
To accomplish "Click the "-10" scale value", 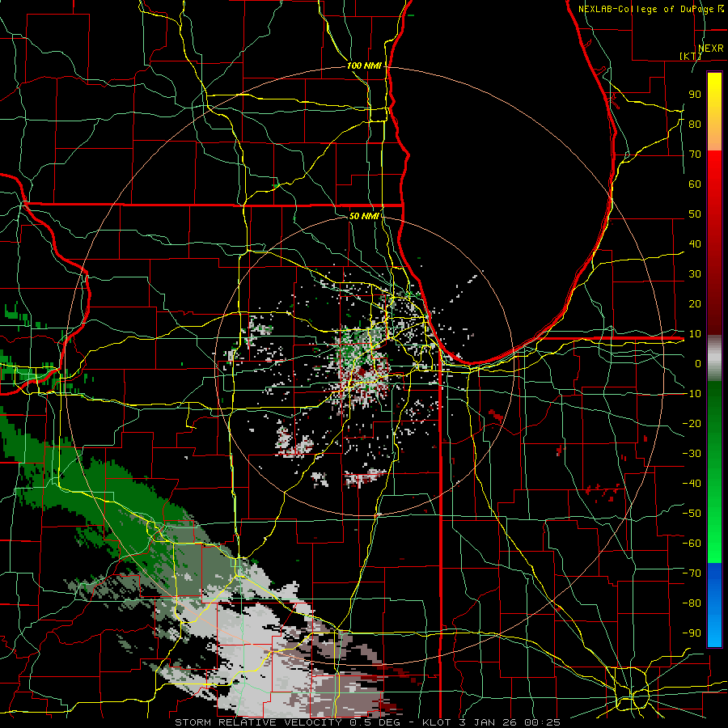I will (692, 394).
